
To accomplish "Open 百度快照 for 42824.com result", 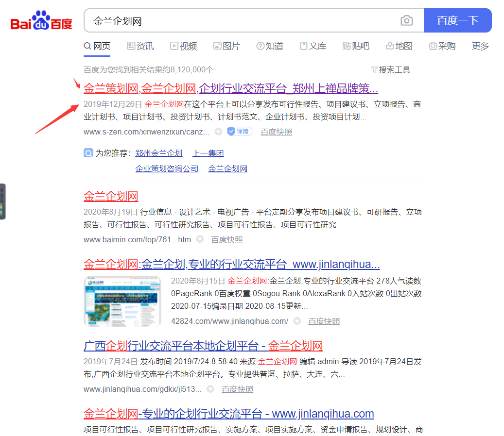I will click(324, 321).
